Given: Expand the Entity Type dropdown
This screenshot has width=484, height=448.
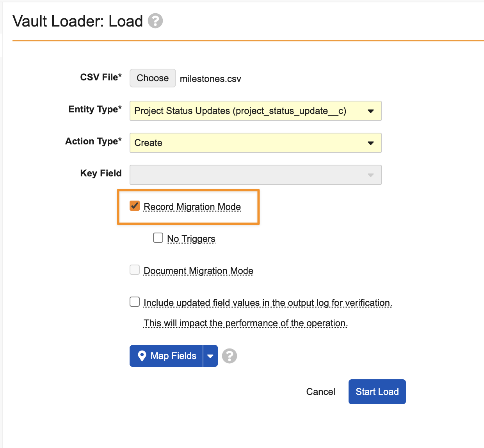Looking at the screenshot, I should pos(255,111).
